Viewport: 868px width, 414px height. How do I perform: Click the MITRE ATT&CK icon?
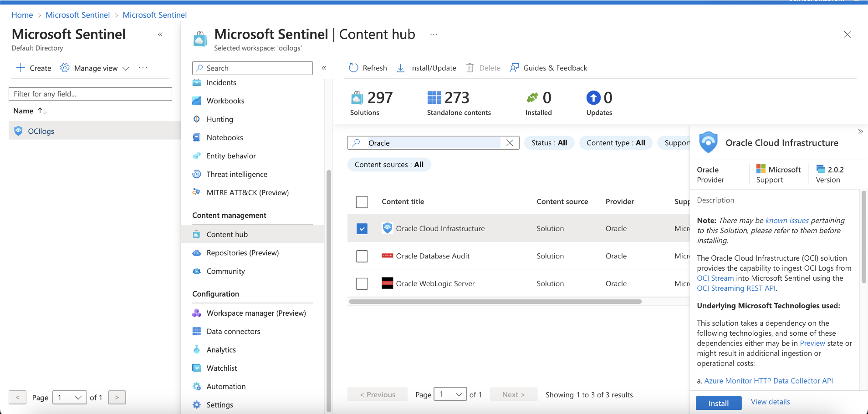coord(197,192)
